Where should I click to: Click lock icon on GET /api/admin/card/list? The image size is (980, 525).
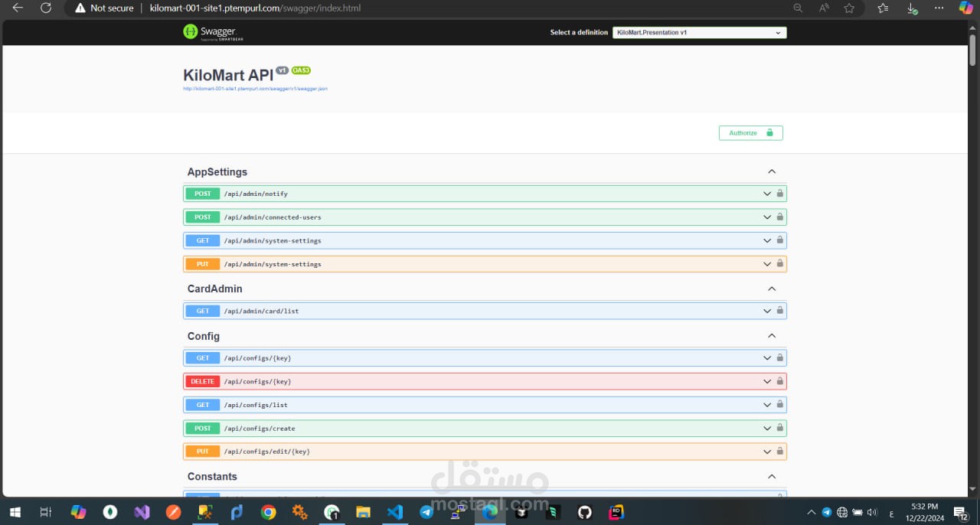779,311
